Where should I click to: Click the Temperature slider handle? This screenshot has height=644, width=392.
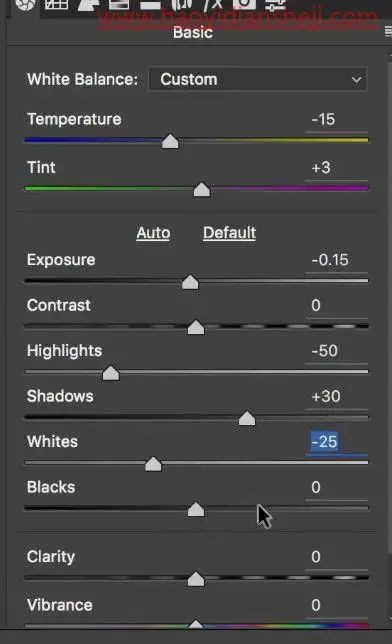click(x=170, y=141)
